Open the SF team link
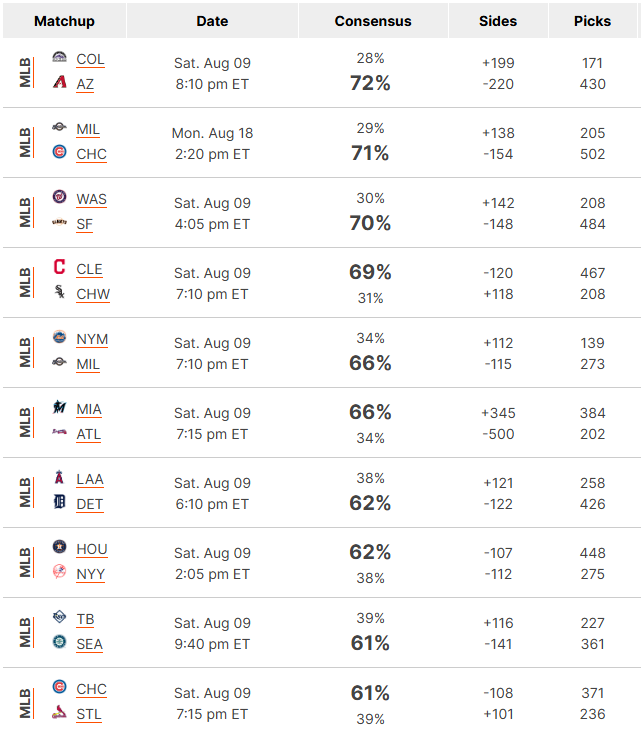The width and height of the screenshot is (641, 740). pos(84,224)
